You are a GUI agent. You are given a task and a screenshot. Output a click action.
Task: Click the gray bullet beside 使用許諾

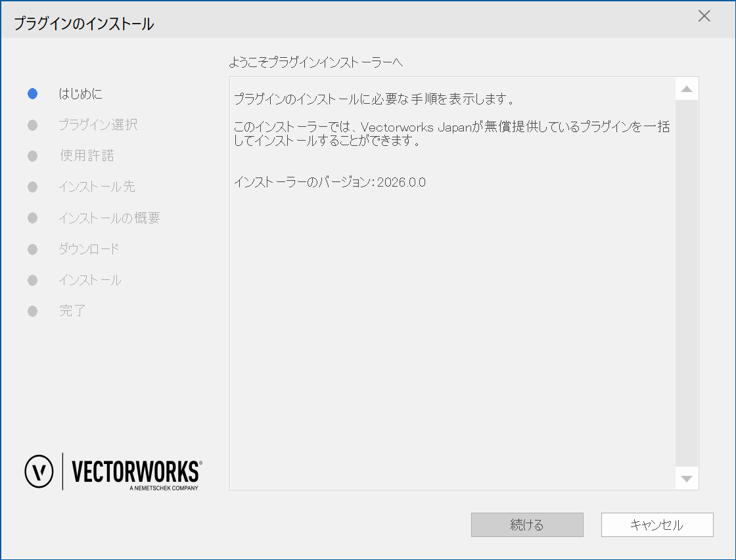pyautogui.click(x=32, y=156)
